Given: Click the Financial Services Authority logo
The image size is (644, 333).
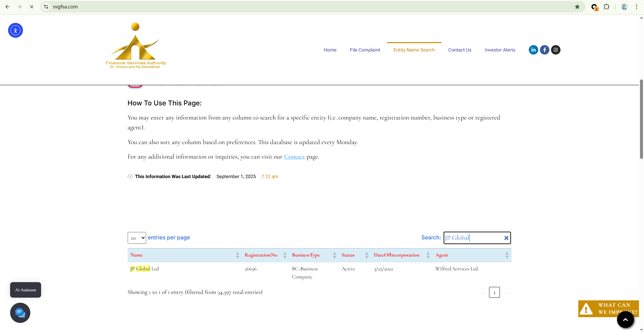Looking at the screenshot, I should coord(136,46).
